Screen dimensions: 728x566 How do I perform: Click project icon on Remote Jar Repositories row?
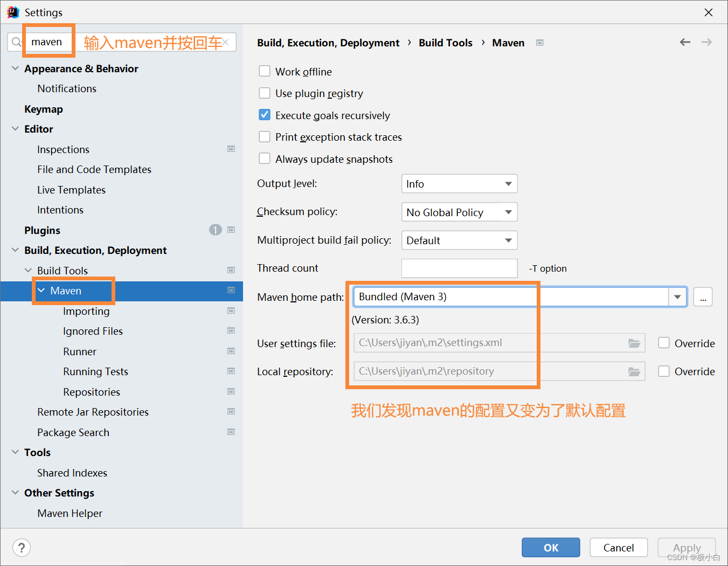(x=231, y=411)
